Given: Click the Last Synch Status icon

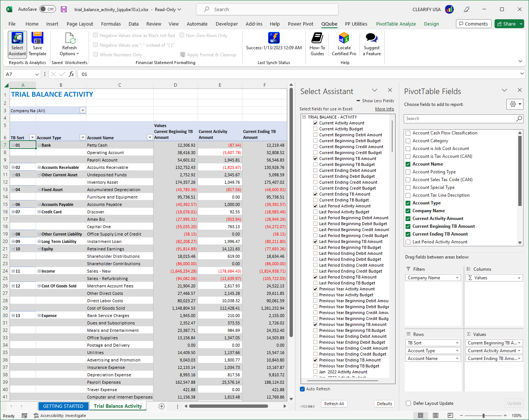Looking at the screenshot, I should coord(274,38).
